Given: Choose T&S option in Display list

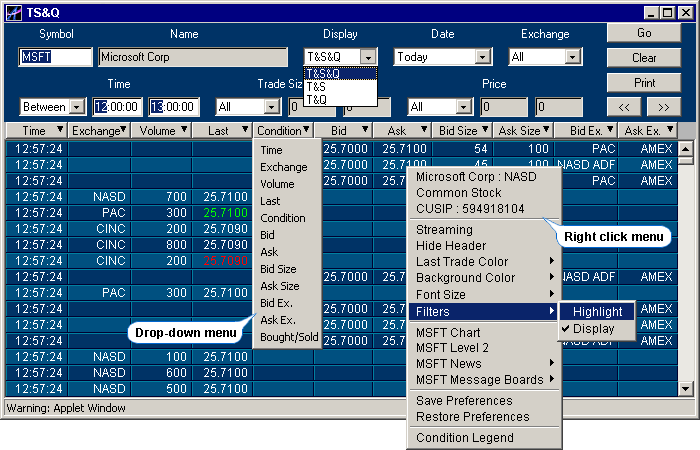Looking at the screenshot, I should point(317,87).
